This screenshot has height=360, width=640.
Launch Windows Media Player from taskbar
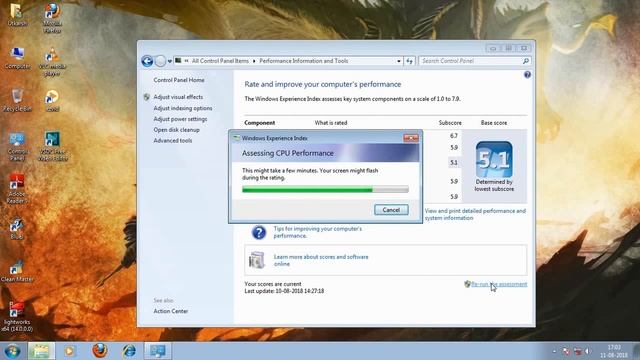(70, 351)
